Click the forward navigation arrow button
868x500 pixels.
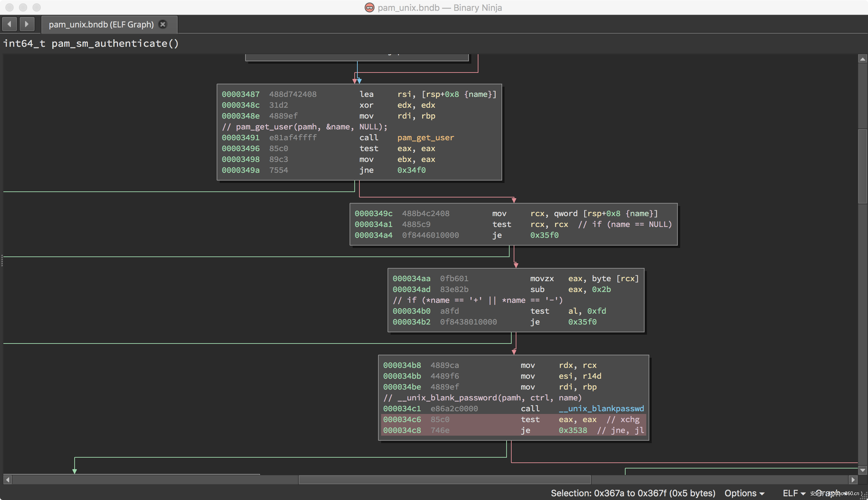27,24
